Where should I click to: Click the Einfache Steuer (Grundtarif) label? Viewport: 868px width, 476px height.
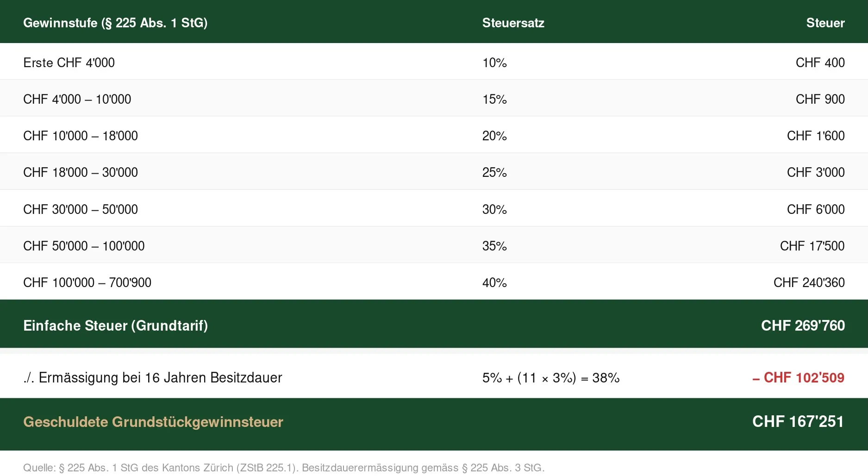(x=115, y=326)
